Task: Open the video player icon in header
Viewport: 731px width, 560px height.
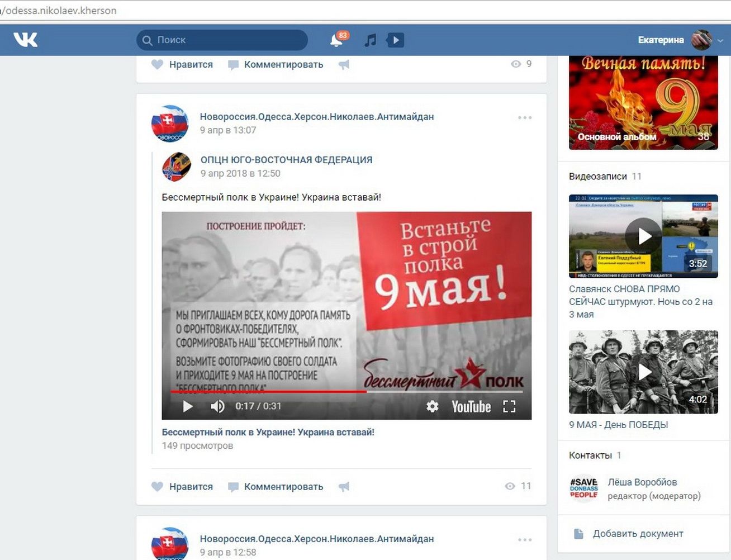Action: pyautogui.click(x=395, y=40)
